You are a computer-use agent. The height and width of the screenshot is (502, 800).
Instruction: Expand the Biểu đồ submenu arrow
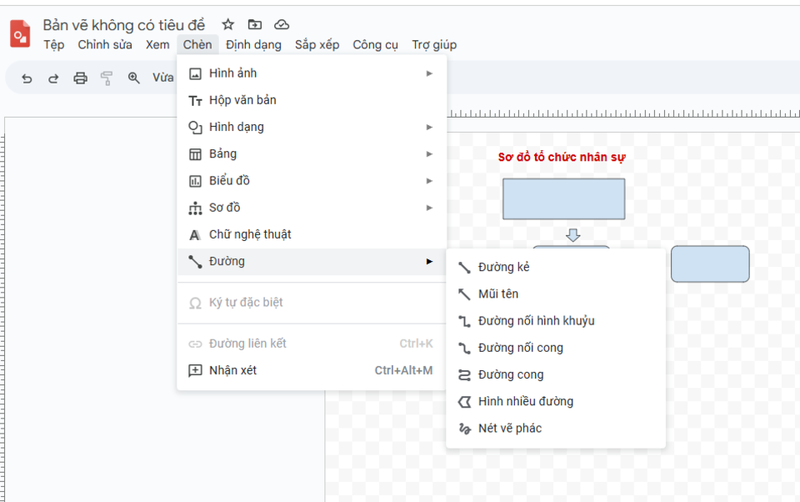coord(430,181)
